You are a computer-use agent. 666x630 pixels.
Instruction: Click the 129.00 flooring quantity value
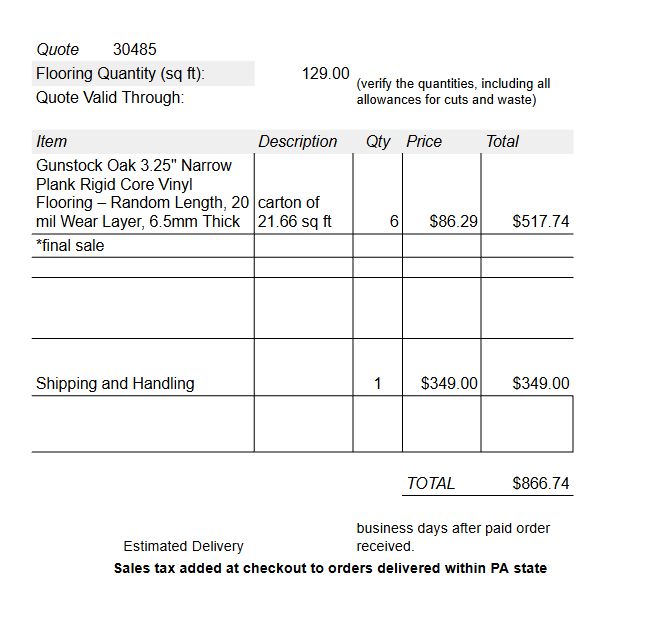325,73
